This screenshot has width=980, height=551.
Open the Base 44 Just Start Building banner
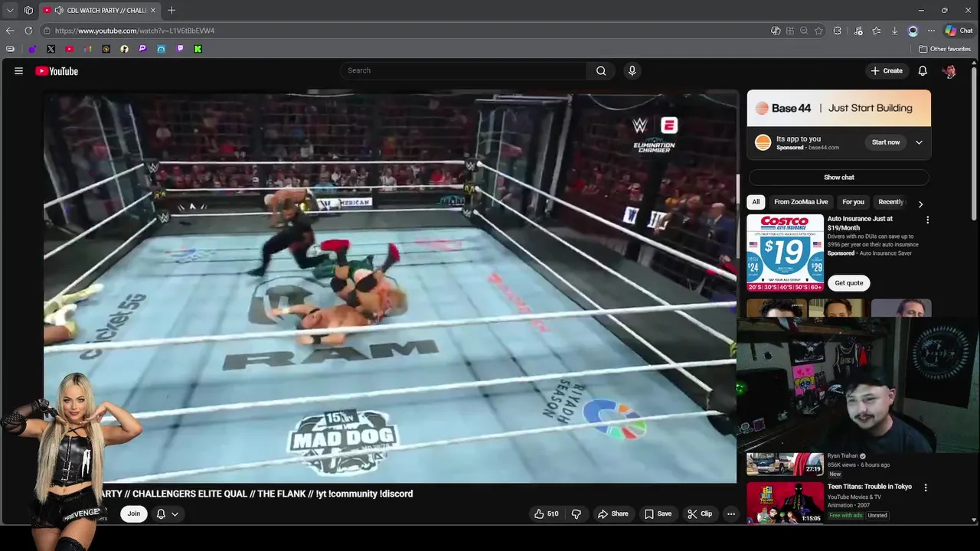(839, 108)
